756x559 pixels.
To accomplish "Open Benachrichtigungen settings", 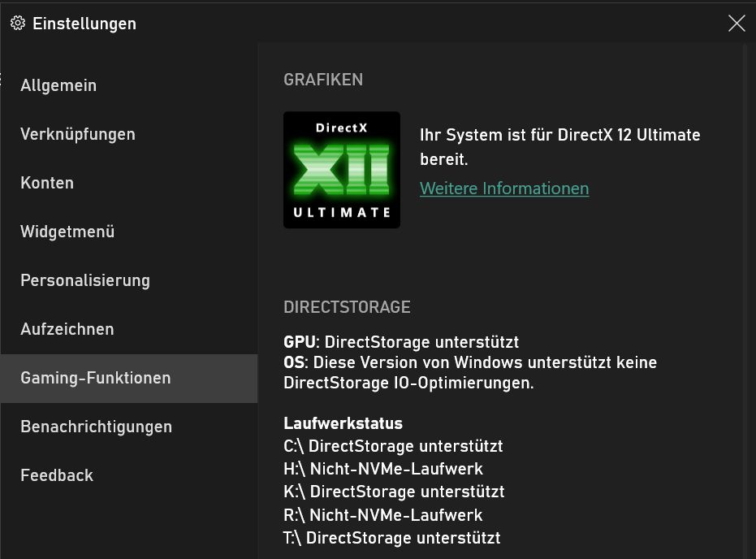I will click(129, 427).
